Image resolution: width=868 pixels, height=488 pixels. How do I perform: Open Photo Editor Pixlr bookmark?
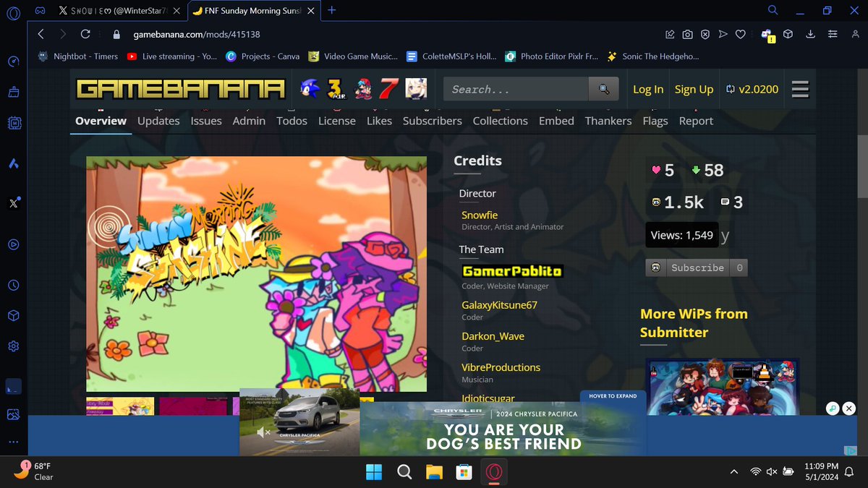pyautogui.click(x=551, y=56)
